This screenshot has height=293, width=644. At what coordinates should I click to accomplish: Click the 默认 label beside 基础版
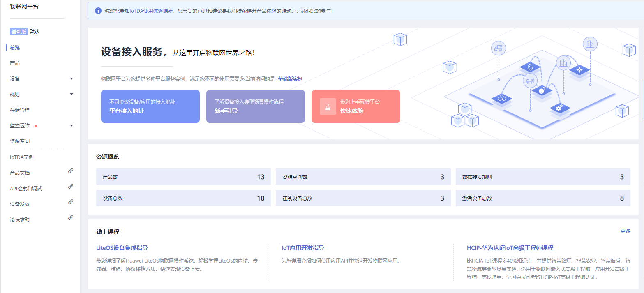tap(35, 32)
